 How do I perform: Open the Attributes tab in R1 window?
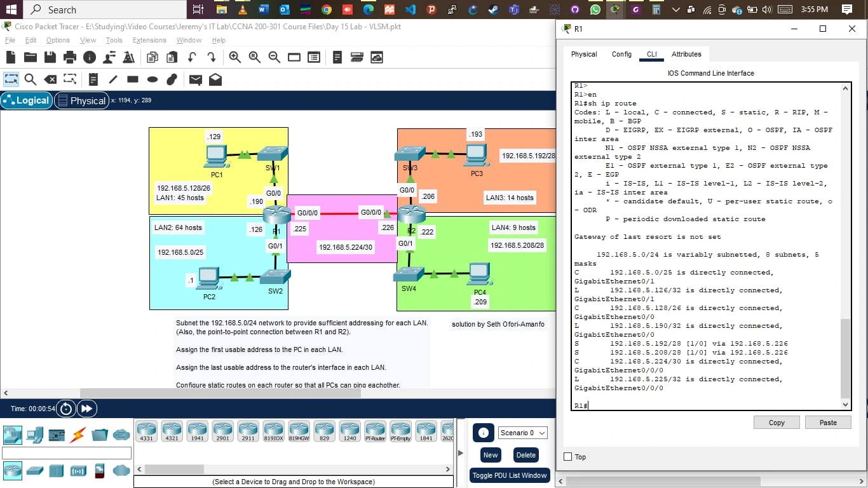coord(686,54)
